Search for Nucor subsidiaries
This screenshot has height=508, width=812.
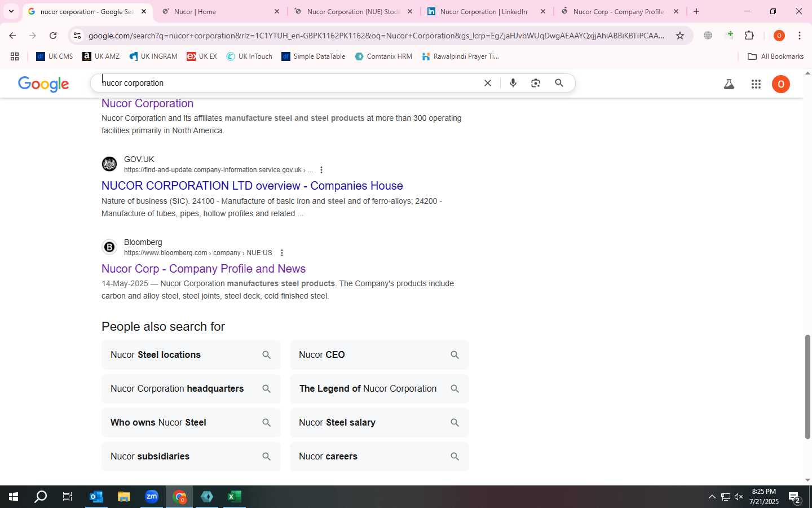191,457
